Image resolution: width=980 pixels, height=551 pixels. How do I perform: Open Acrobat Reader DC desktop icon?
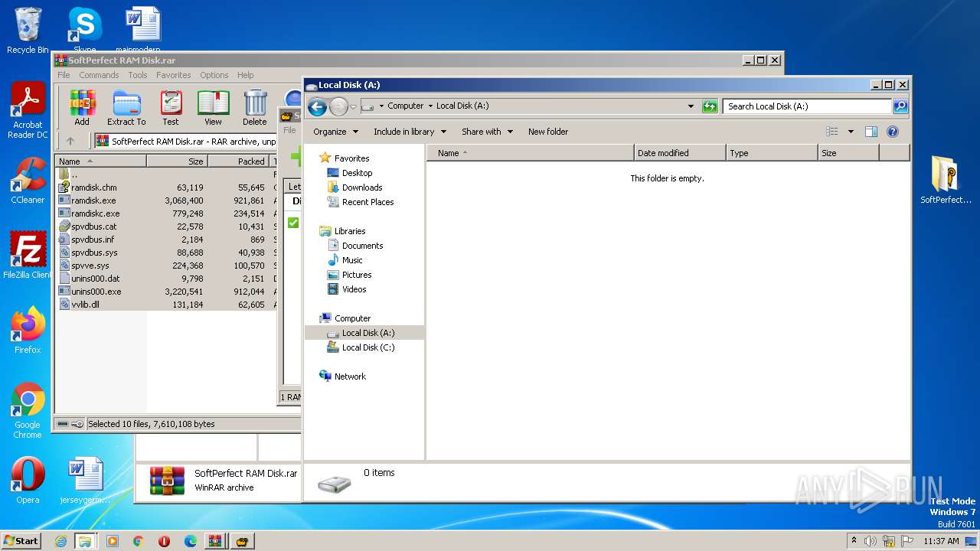pyautogui.click(x=28, y=111)
